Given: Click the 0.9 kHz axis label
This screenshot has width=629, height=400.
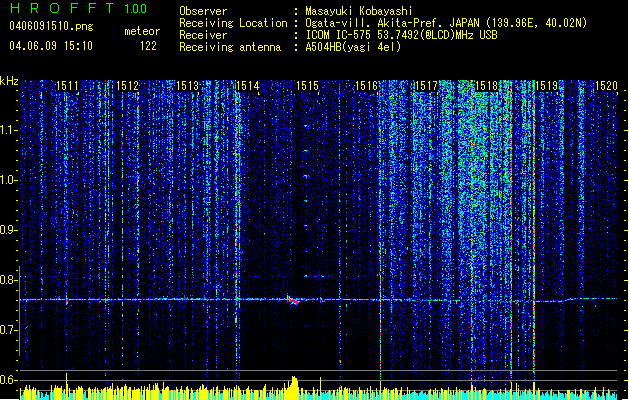Looking at the screenshot, I should (9, 230).
